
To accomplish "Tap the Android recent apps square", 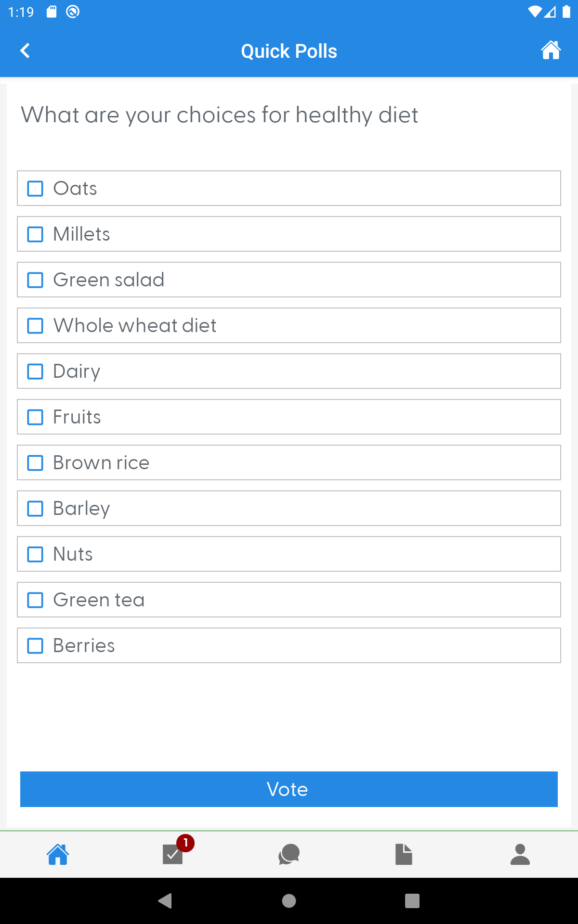I will (412, 900).
